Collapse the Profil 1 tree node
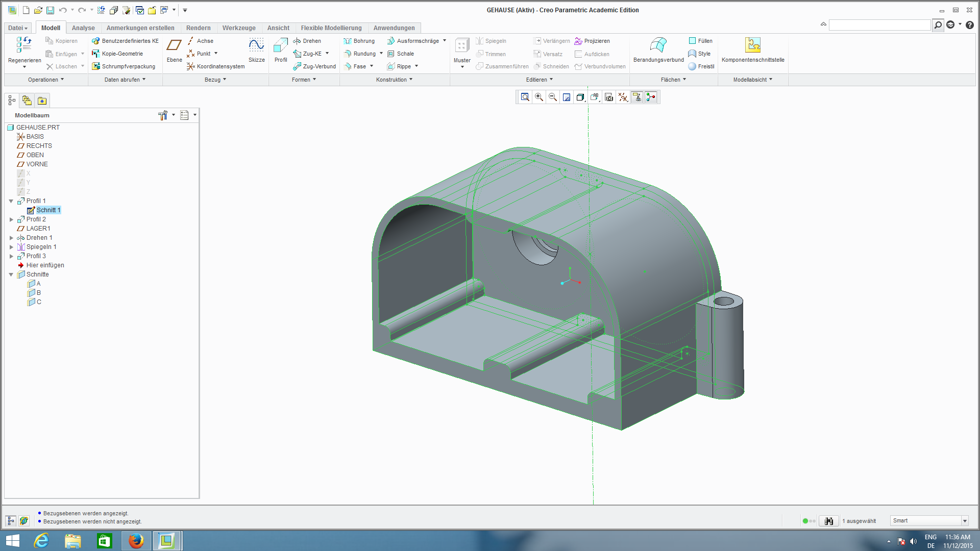 point(11,201)
